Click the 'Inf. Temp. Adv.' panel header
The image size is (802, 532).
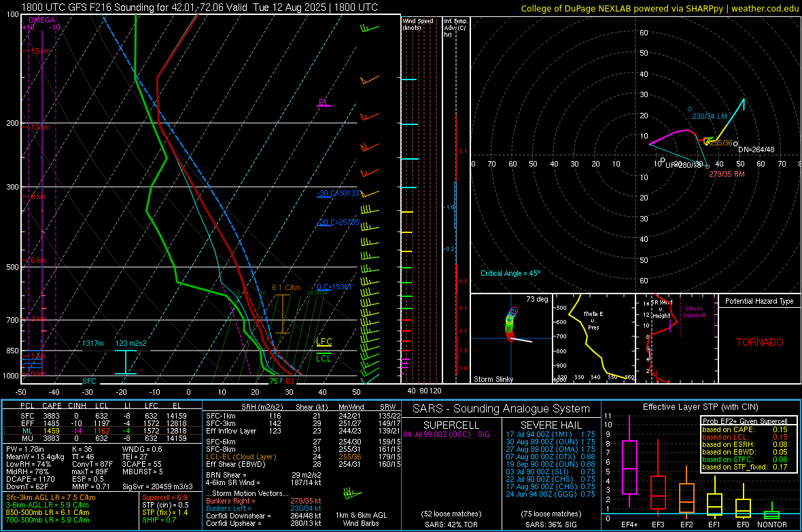pyautogui.click(x=455, y=28)
